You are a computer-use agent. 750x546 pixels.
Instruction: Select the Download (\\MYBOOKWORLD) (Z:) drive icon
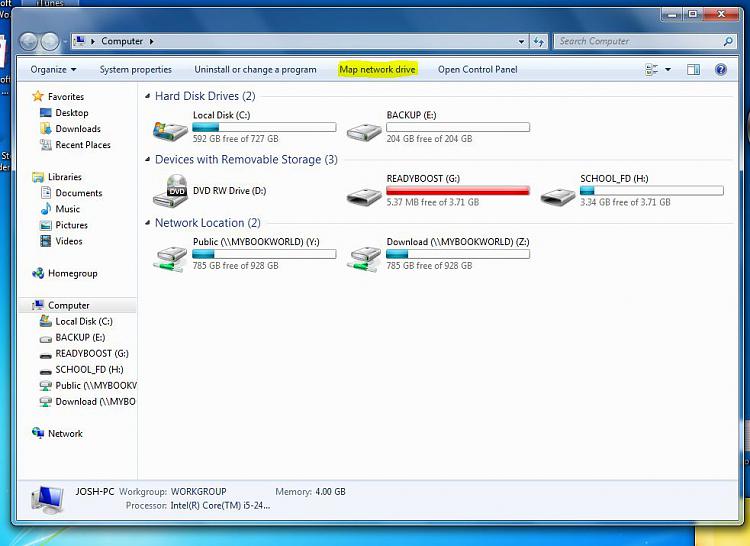tap(364, 259)
